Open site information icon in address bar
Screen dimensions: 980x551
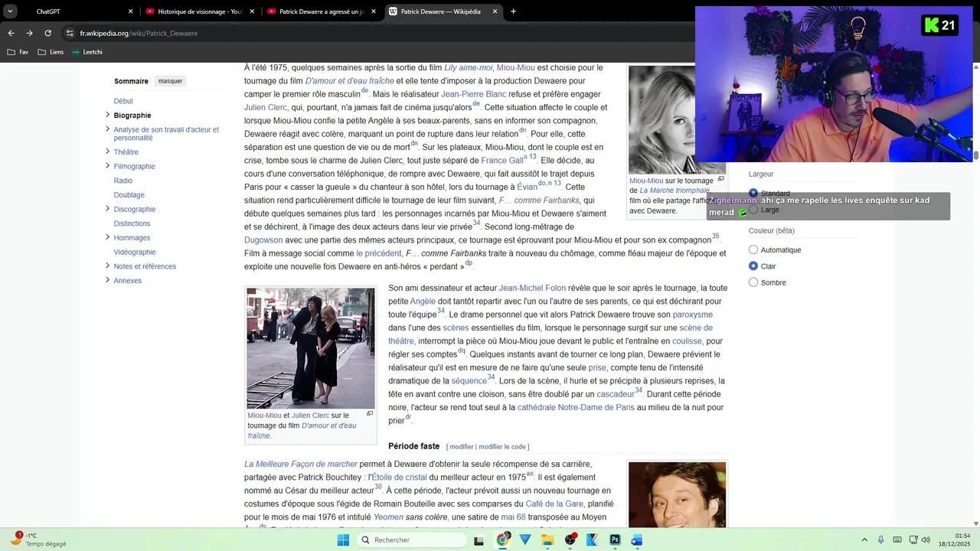click(x=70, y=33)
